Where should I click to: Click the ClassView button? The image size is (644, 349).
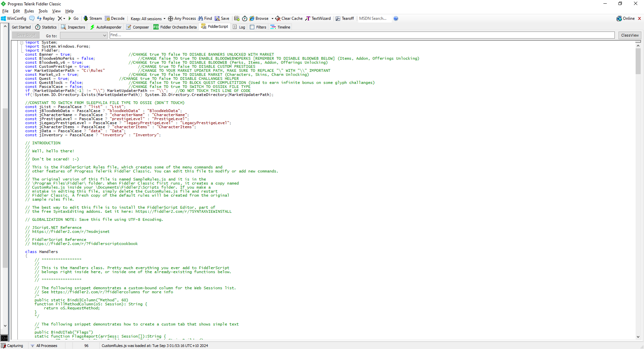(630, 35)
